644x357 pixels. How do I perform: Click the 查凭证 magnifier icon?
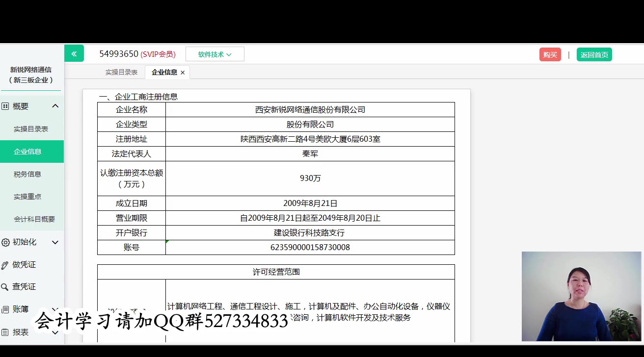pyautogui.click(x=5, y=286)
